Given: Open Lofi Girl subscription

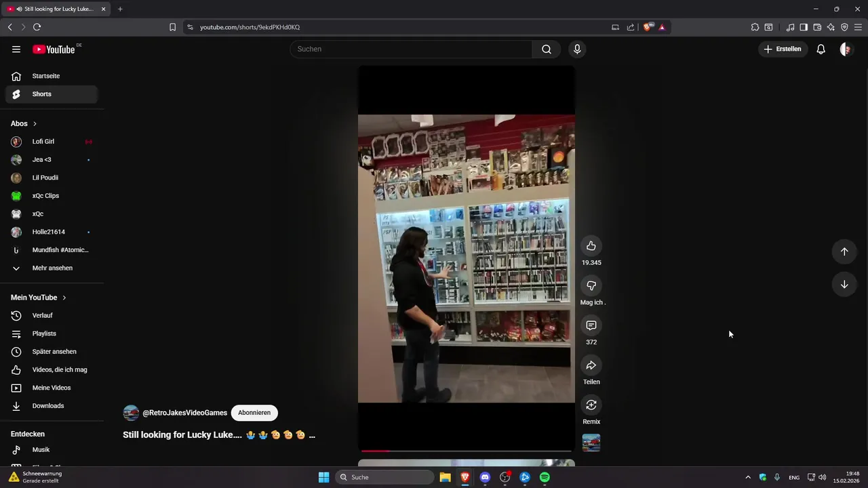Looking at the screenshot, I should click(x=52, y=142).
